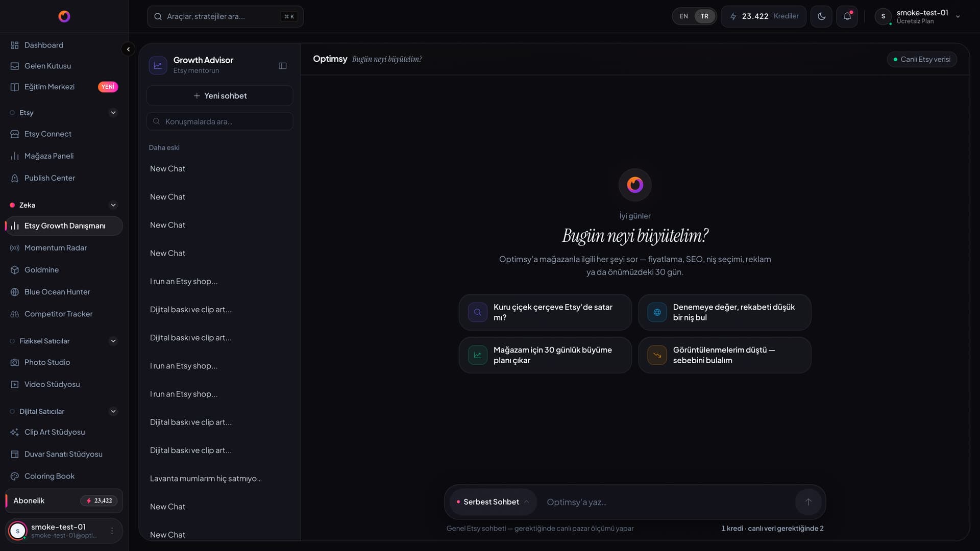Select Etsy Growth Danışmanı menu item
980x551 pixels.
point(64,226)
